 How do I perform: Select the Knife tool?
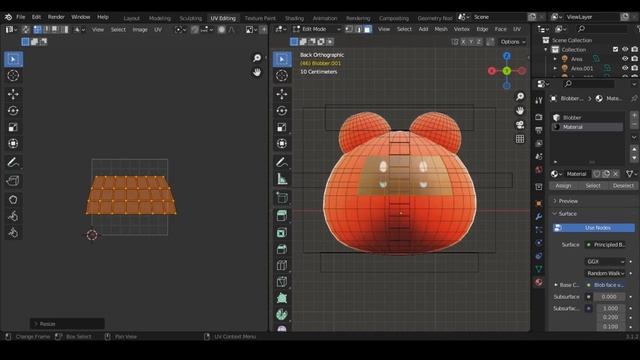coord(282,282)
